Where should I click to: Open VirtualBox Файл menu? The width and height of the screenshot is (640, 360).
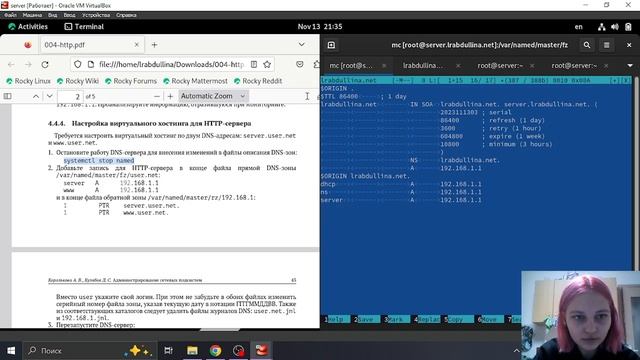tap(11, 15)
